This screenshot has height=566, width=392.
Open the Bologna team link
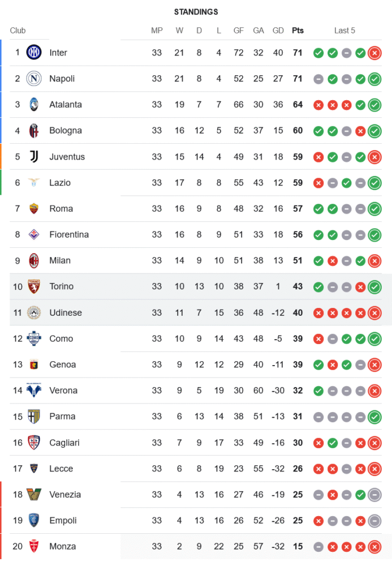[65, 131]
